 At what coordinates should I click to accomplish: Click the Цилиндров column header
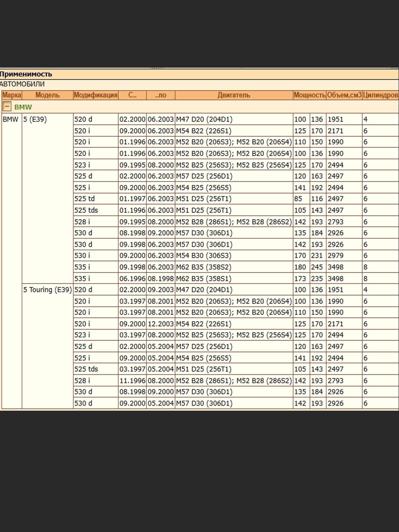381,95
